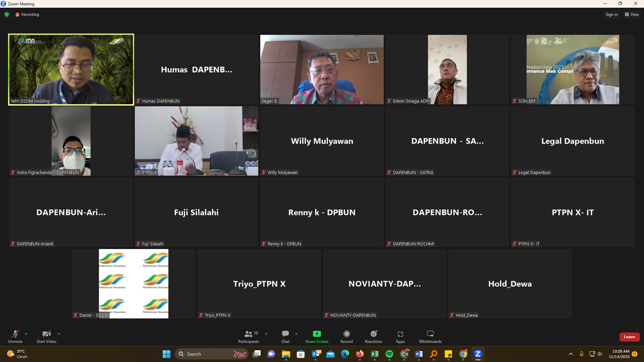Select Seger B. video tile
The image size is (644, 362).
pyautogui.click(x=322, y=69)
